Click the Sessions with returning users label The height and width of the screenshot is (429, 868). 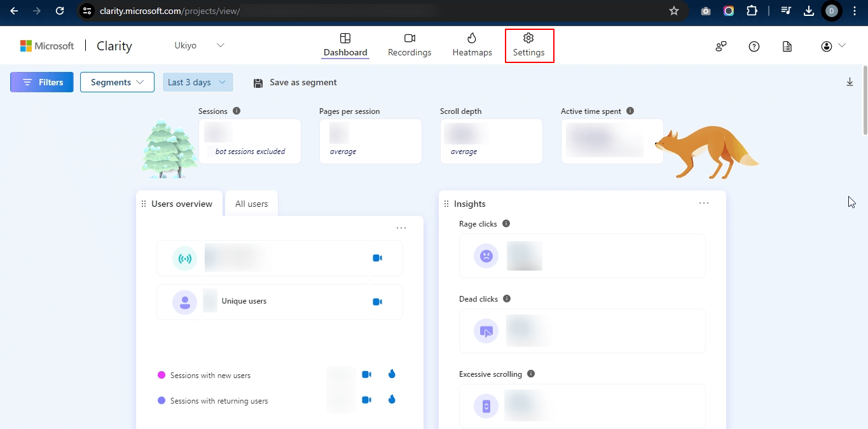coord(219,401)
